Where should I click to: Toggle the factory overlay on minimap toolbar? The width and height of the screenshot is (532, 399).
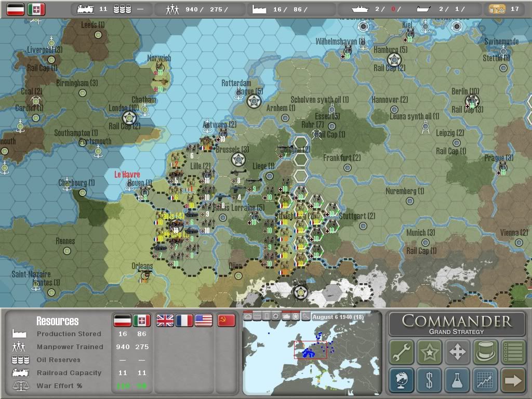coord(257,316)
